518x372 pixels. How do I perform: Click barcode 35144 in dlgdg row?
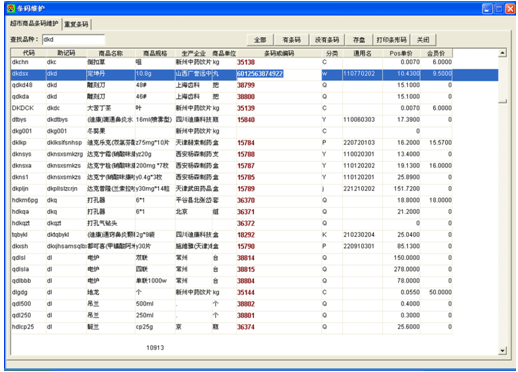click(246, 292)
